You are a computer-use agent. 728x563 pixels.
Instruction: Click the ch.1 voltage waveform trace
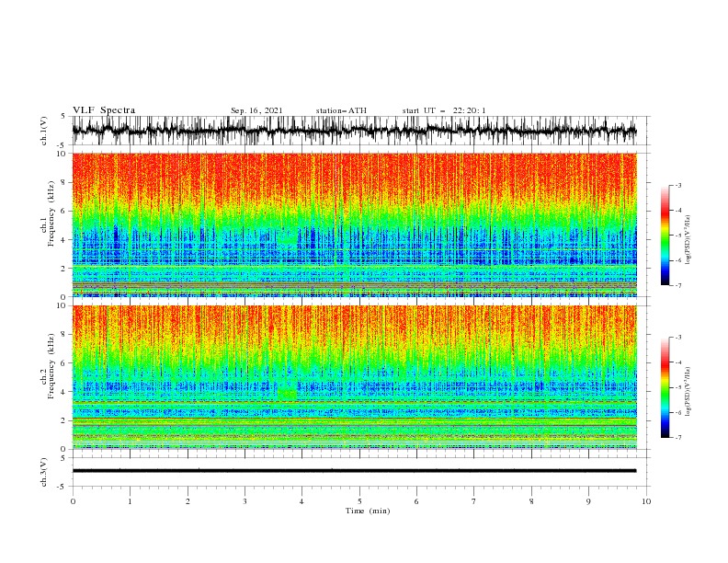(354, 131)
